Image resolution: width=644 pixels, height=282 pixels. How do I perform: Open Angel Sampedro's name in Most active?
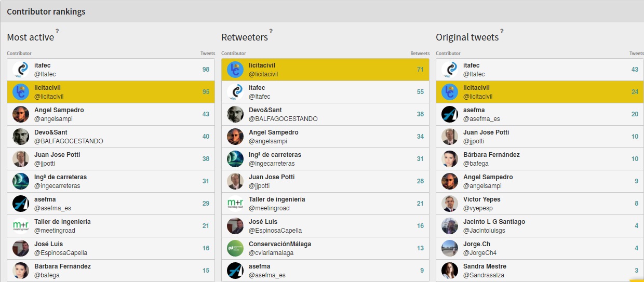click(59, 110)
